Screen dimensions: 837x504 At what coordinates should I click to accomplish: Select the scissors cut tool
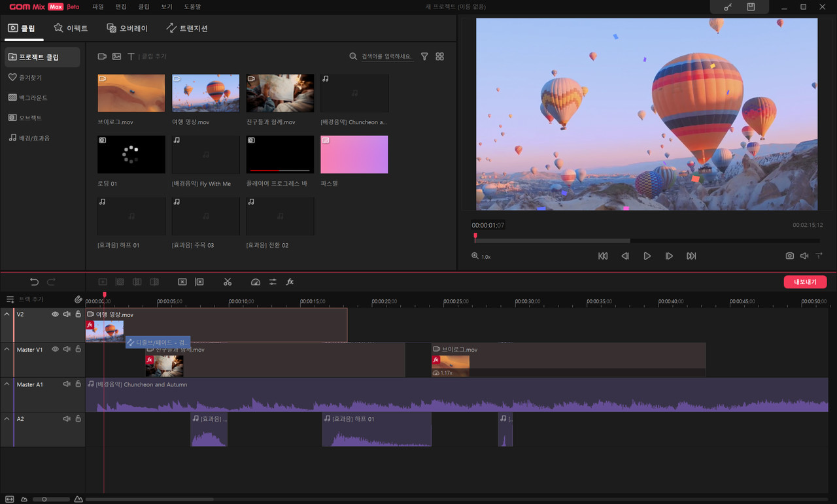pos(228,282)
